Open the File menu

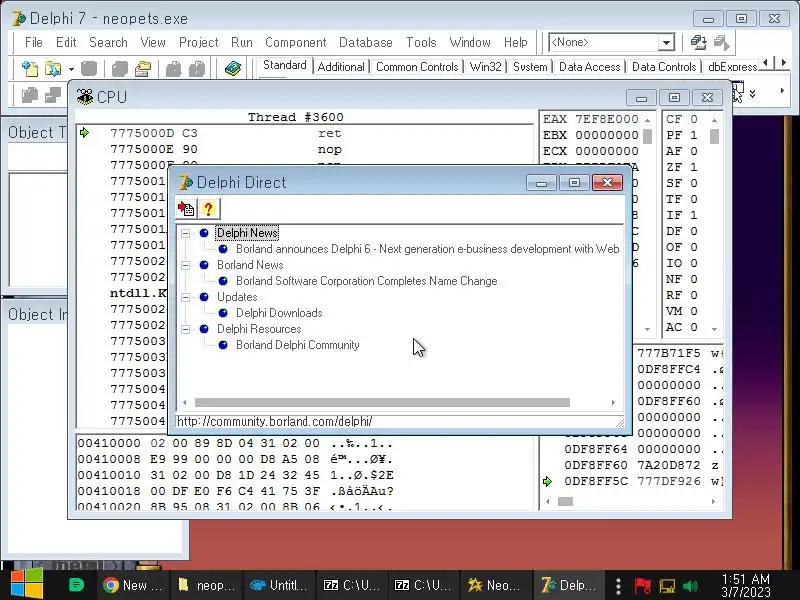click(34, 42)
